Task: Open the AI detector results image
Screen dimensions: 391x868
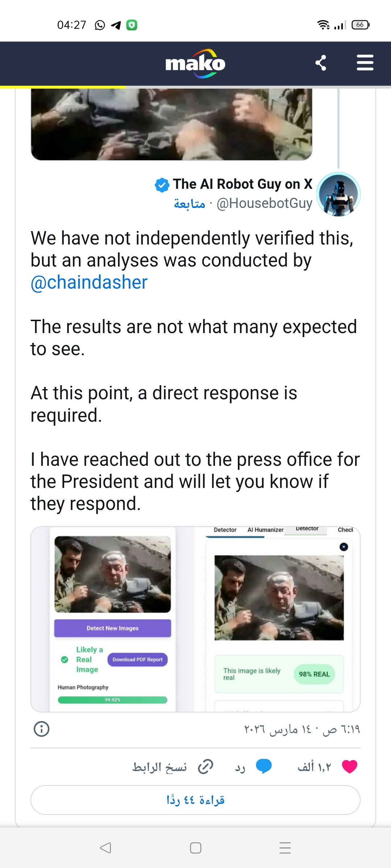Action: 195,619
